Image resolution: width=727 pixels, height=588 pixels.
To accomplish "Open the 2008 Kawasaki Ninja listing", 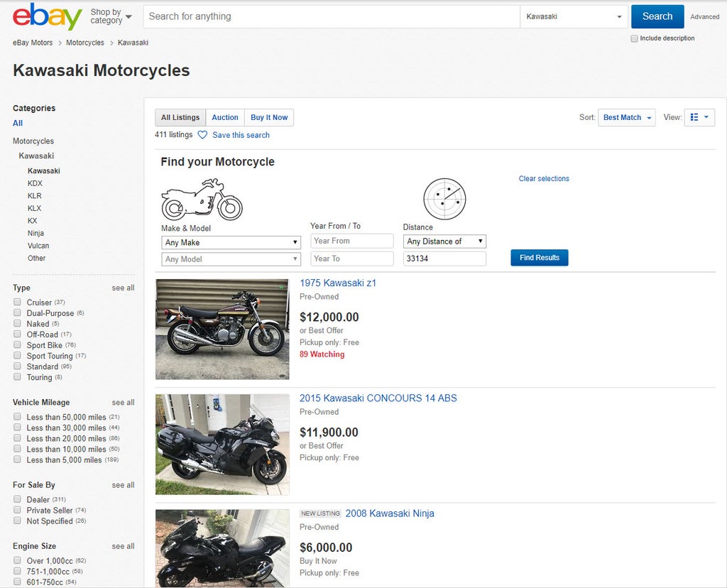I will [390, 513].
